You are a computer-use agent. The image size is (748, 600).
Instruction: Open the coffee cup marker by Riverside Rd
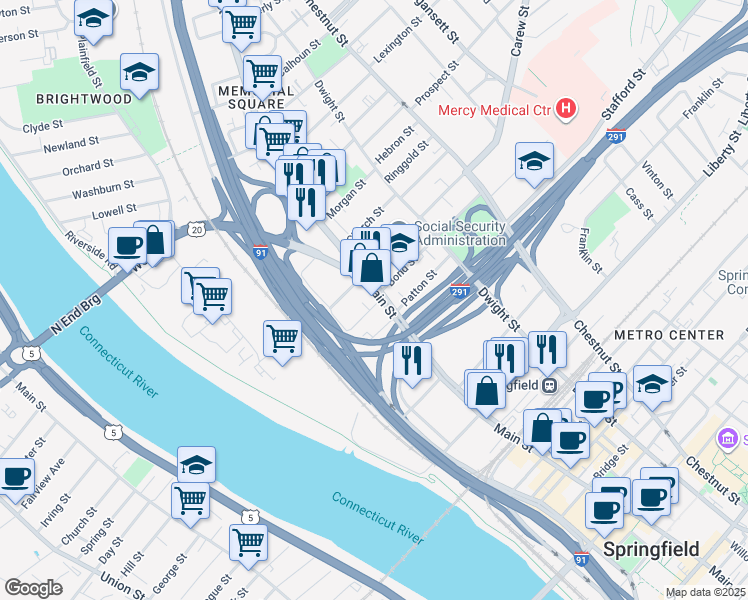coord(127,247)
